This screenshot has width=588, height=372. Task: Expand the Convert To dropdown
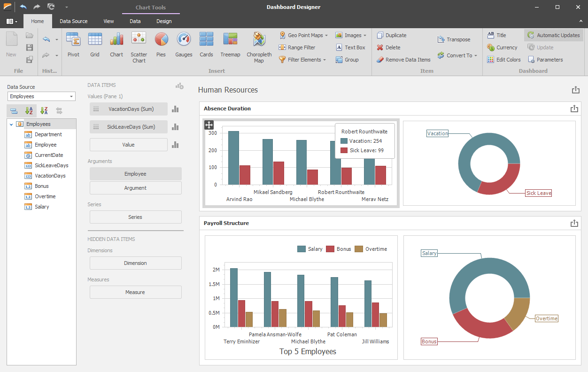pyautogui.click(x=457, y=55)
